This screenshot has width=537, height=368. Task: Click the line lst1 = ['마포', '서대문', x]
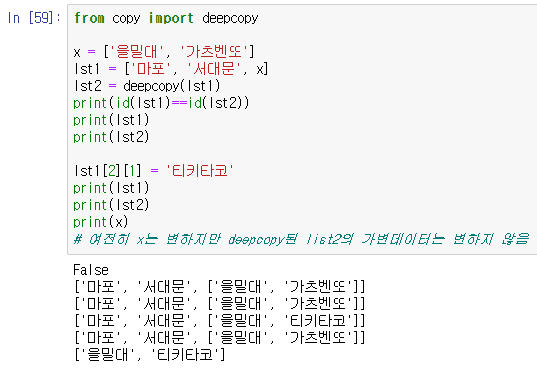click(171, 69)
